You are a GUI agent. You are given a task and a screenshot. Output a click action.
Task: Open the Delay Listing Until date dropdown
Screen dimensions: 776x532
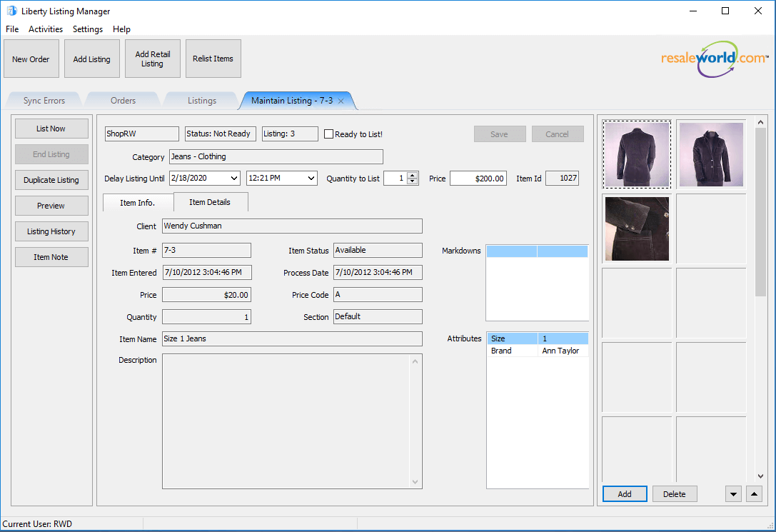click(x=233, y=178)
